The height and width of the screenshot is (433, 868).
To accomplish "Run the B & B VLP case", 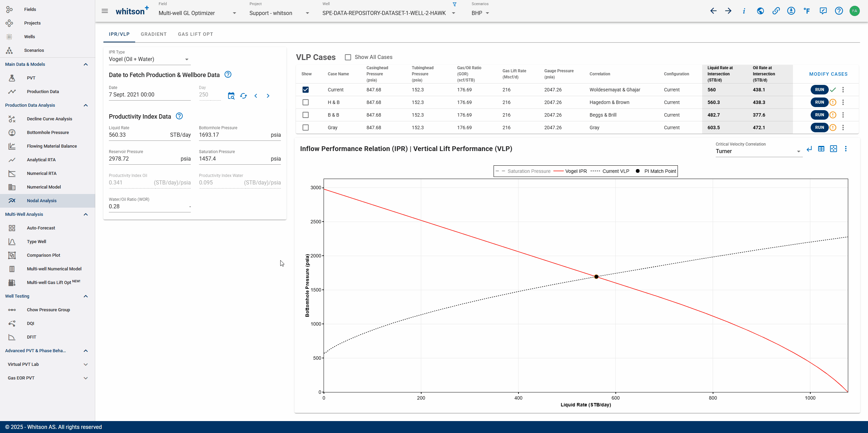I will tap(819, 115).
